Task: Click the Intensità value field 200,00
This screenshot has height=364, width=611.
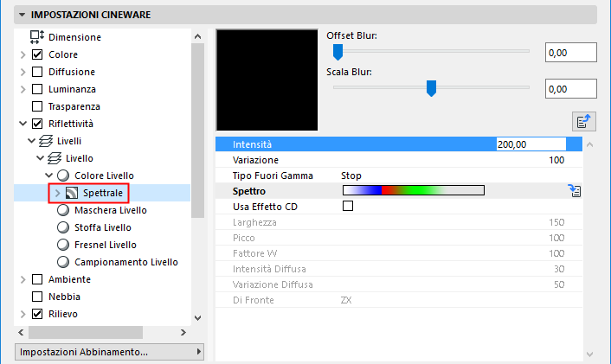Action: point(531,144)
